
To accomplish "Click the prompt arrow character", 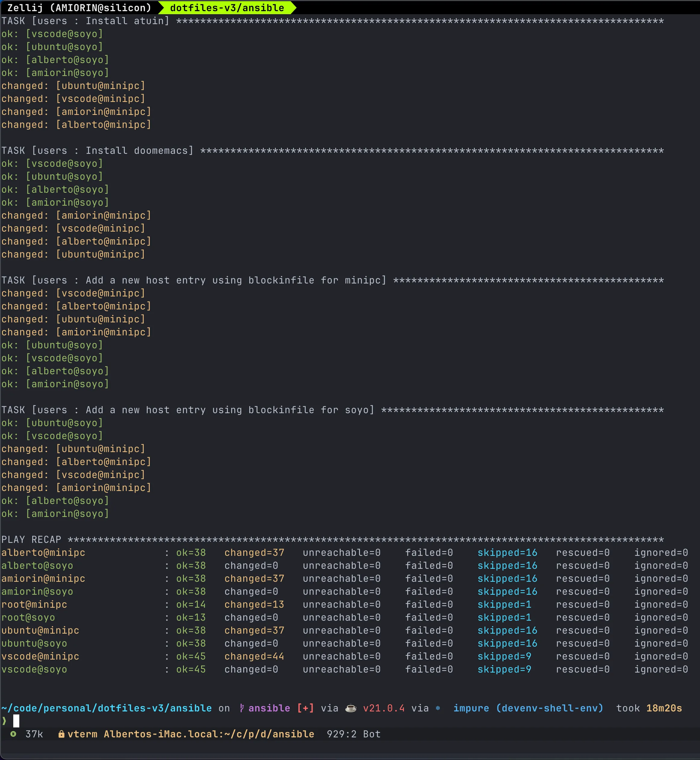I will coord(4,721).
